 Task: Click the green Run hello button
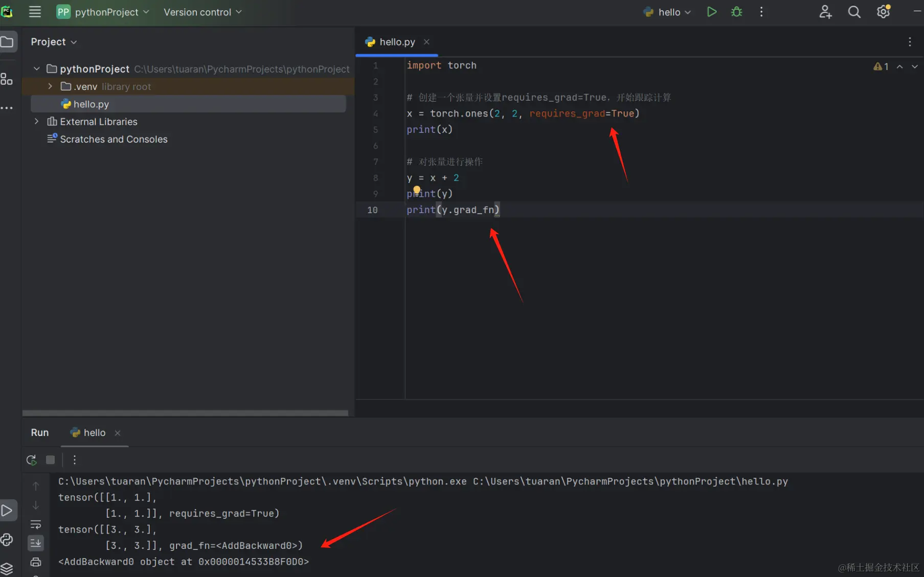coord(711,12)
